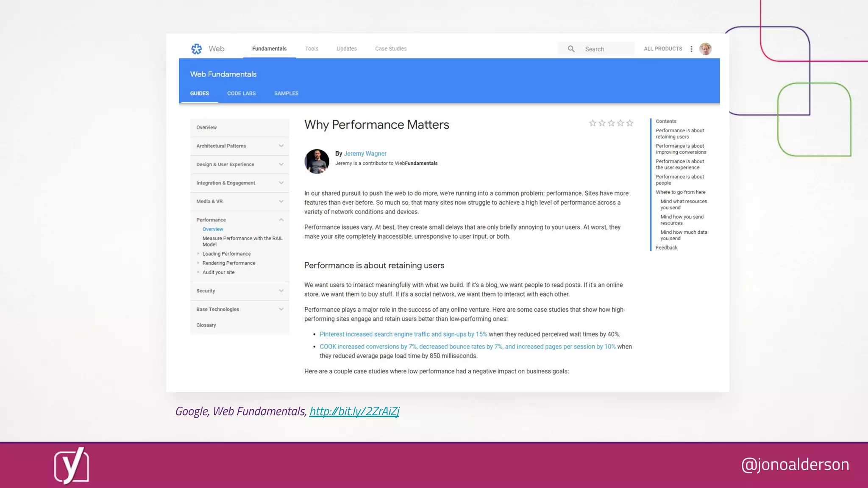This screenshot has width=868, height=488.
Task: Switch to the SAMPLES tab
Action: point(286,94)
